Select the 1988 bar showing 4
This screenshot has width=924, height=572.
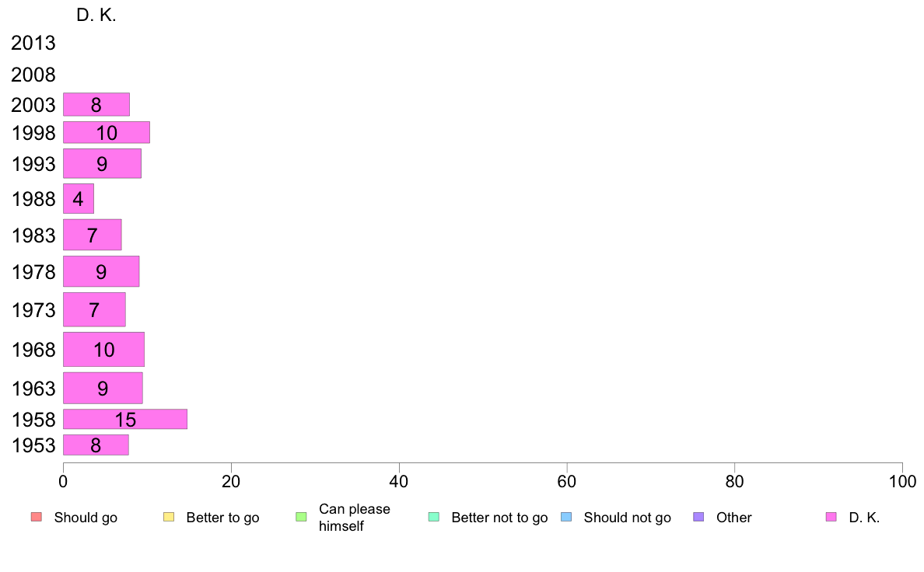point(79,198)
